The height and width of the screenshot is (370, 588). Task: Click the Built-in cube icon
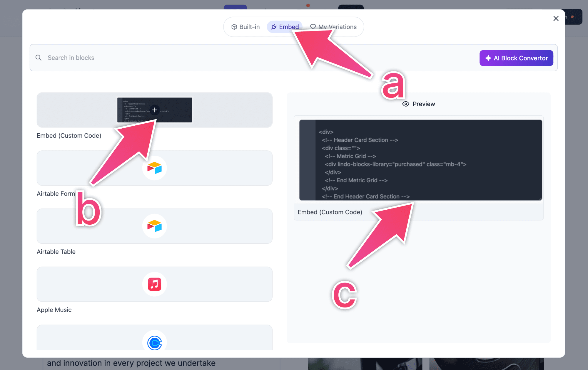pyautogui.click(x=234, y=27)
